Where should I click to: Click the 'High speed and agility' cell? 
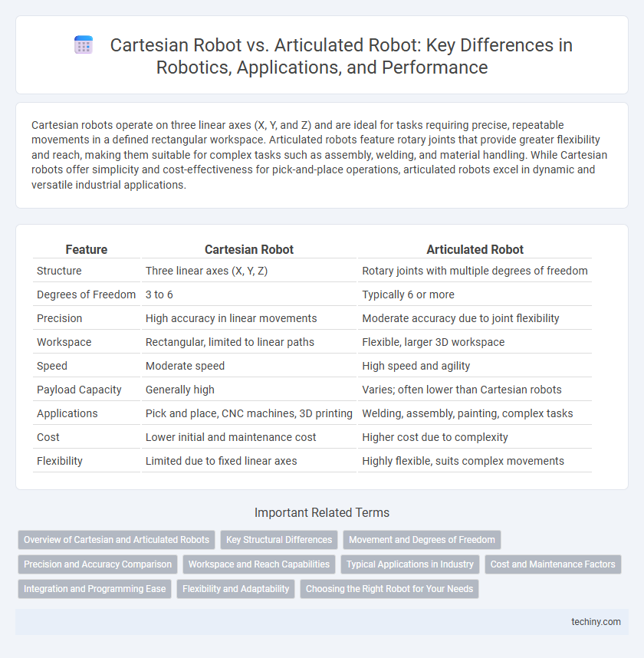(416, 366)
